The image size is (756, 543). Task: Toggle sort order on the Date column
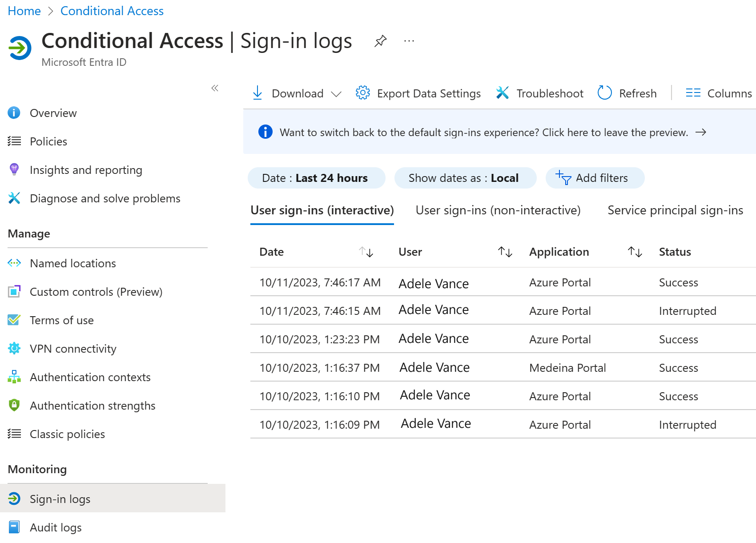tap(366, 252)
